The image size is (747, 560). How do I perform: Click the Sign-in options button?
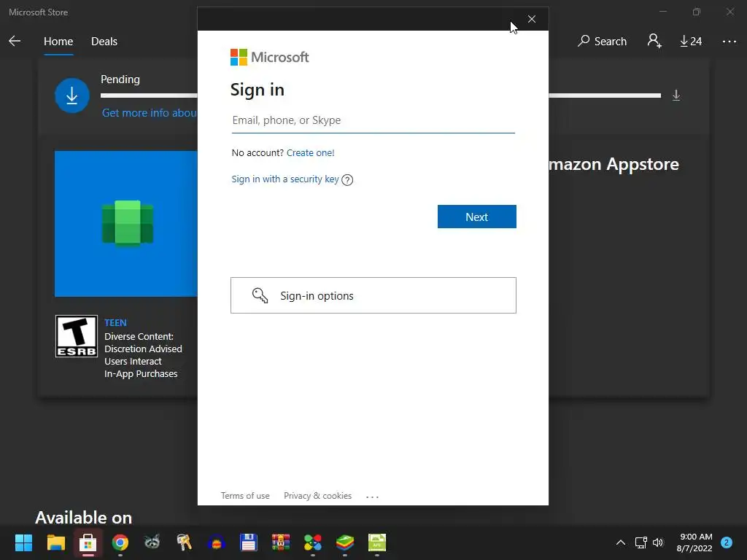(x=373, y=295)
